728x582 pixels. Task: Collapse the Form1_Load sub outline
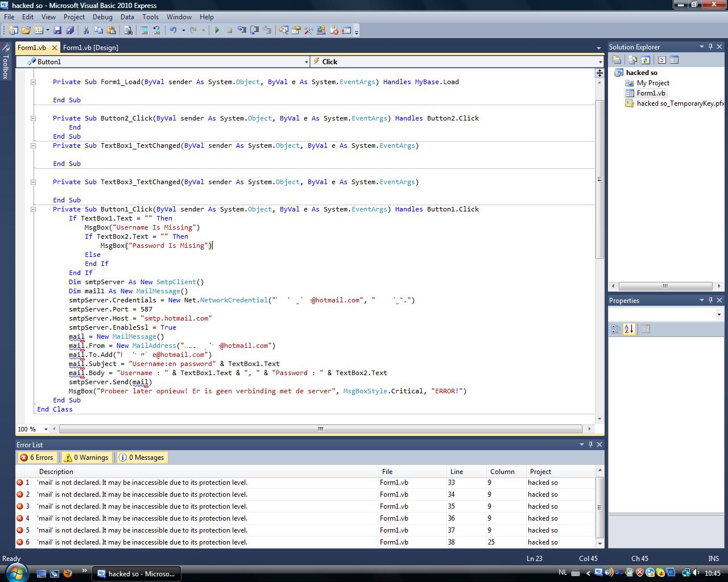[x=33, y=82]
